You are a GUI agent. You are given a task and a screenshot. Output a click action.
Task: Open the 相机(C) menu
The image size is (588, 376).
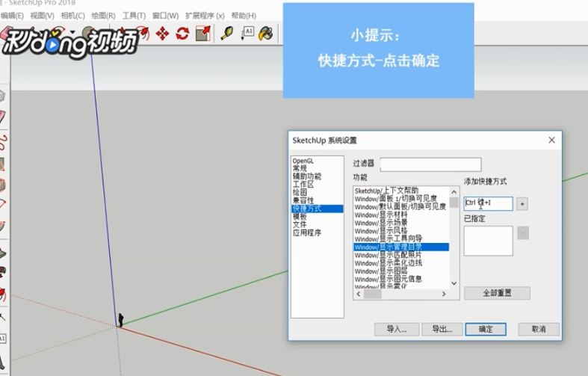72,16
